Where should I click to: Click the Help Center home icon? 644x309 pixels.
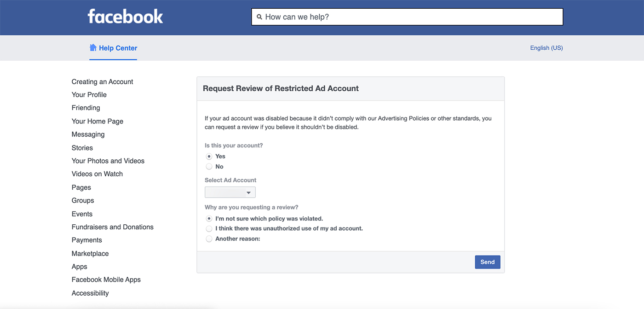point(93,47)
